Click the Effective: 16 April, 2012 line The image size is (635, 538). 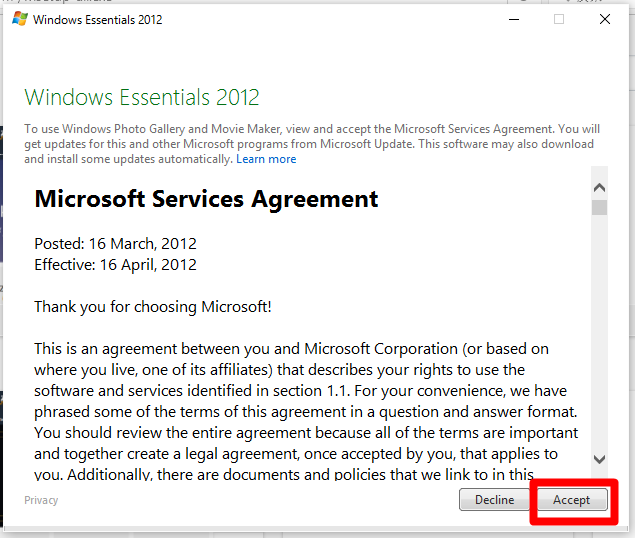tap(115, 265)
